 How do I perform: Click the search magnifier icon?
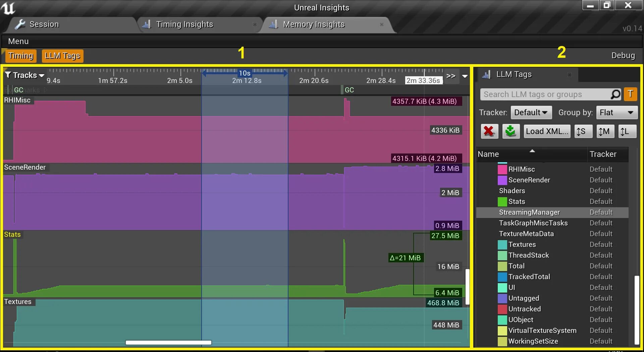615,94
